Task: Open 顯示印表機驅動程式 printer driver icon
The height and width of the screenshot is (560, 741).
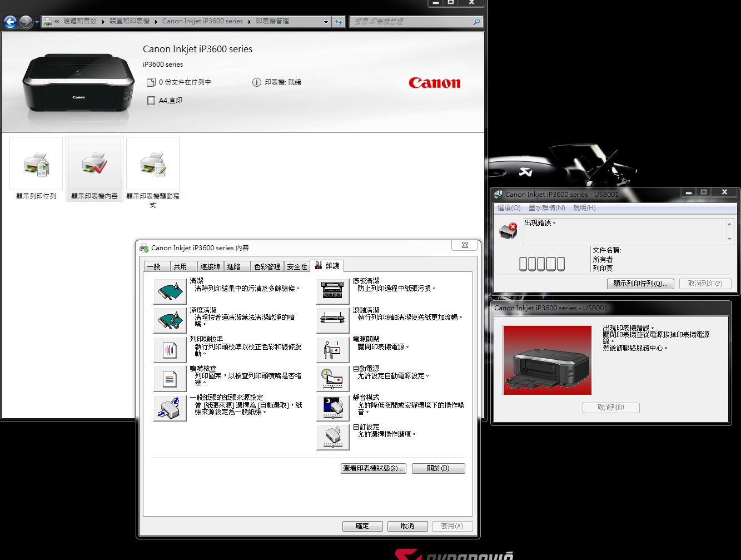Action: (x=153, y=165)
